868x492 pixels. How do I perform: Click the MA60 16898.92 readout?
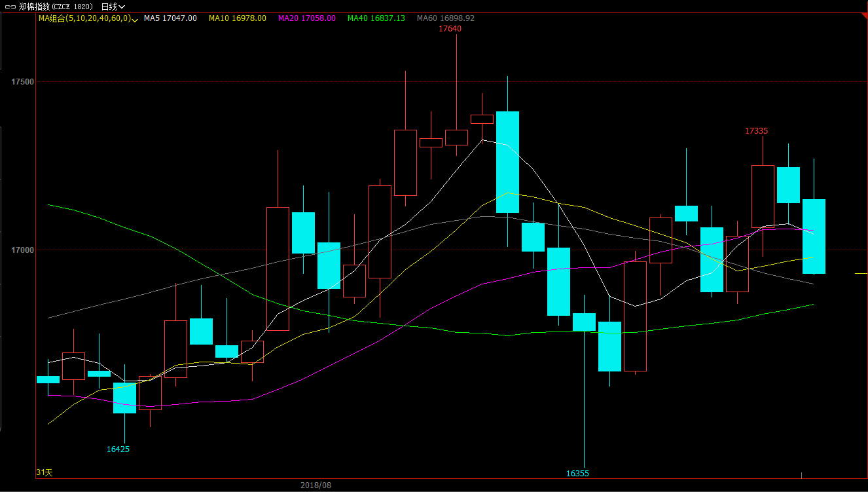click(446, 18)
